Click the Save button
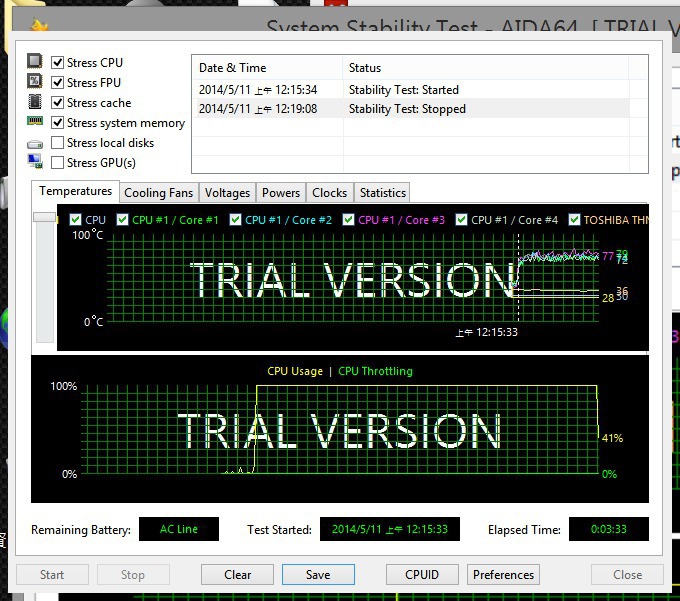This screenshot has width=680, height=601. (x=318, y=575)
